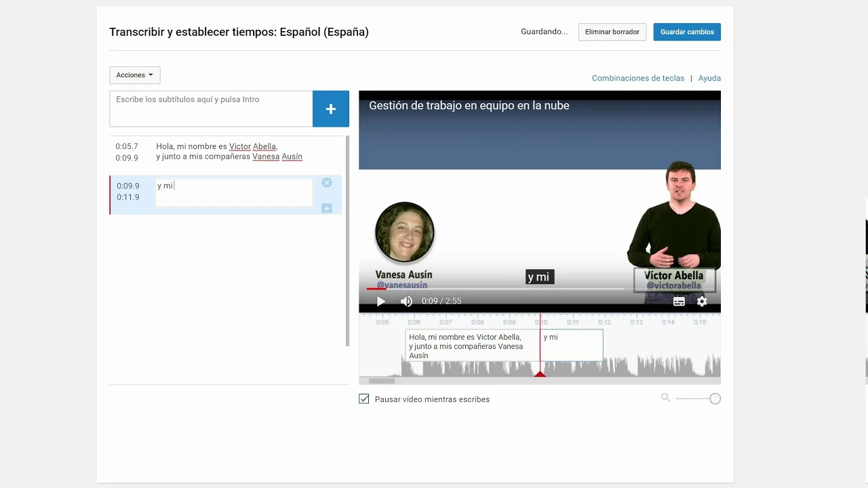The height and width of the screenshot is (488, 868).
Task: Click the timeline zoom magnifier icon
Action: pyautogui.click(x=665, y=398)
